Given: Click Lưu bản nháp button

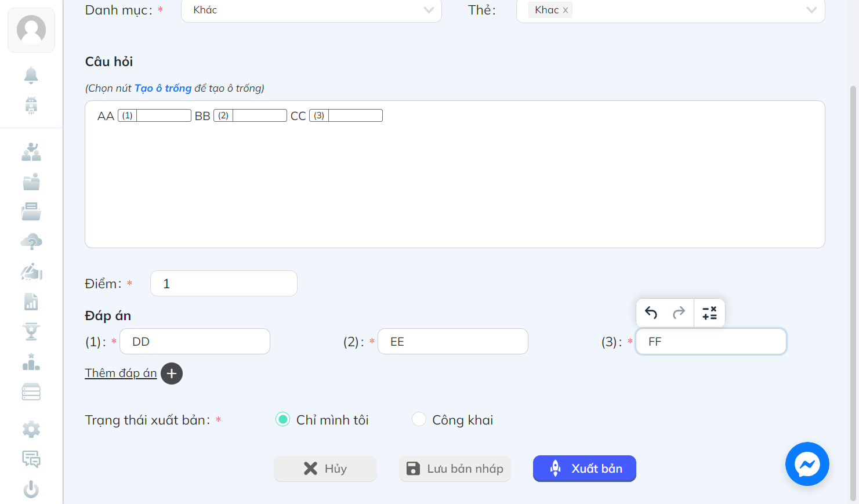Looking at the screenshot, I should pos(455,469).
